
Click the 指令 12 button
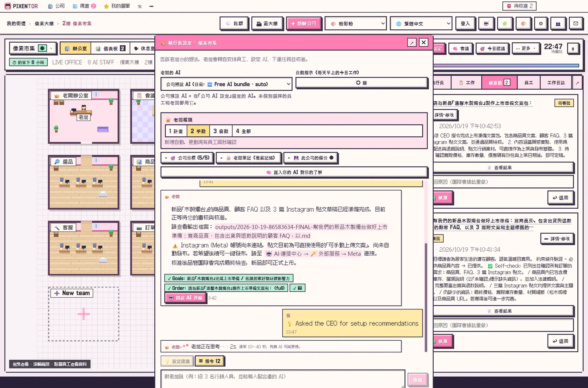[x=209, y=361]
